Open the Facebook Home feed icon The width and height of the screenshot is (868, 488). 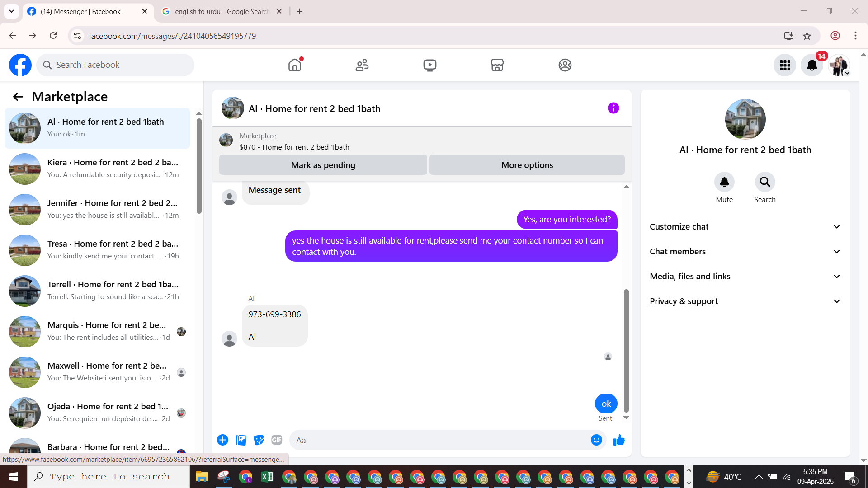(295, 65)
